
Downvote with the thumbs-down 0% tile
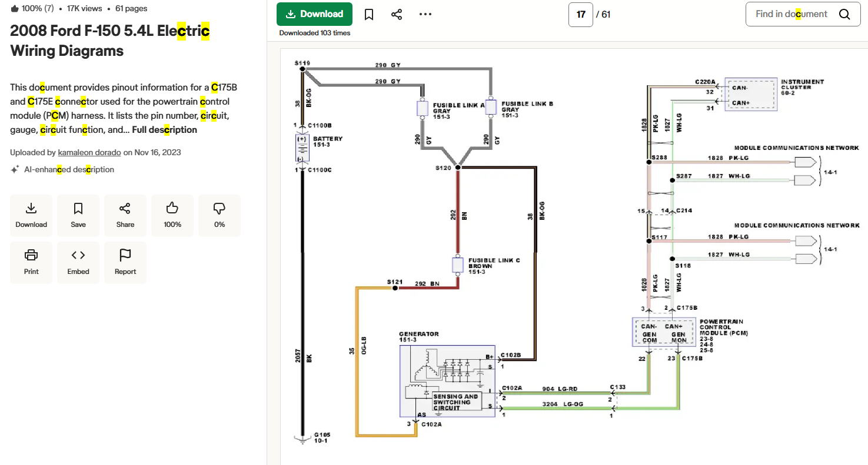pos(220,216)
